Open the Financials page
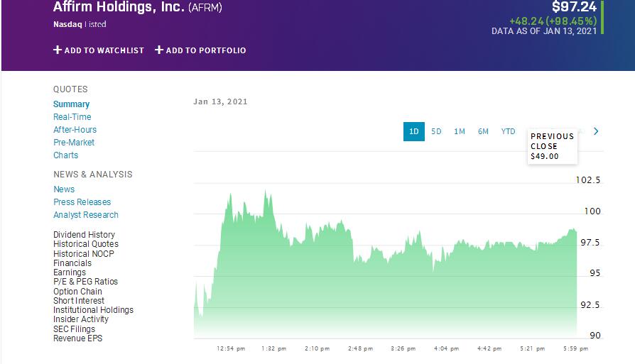Image resolution: width=635 pixels, height=364 pixels. pos(72,263)
